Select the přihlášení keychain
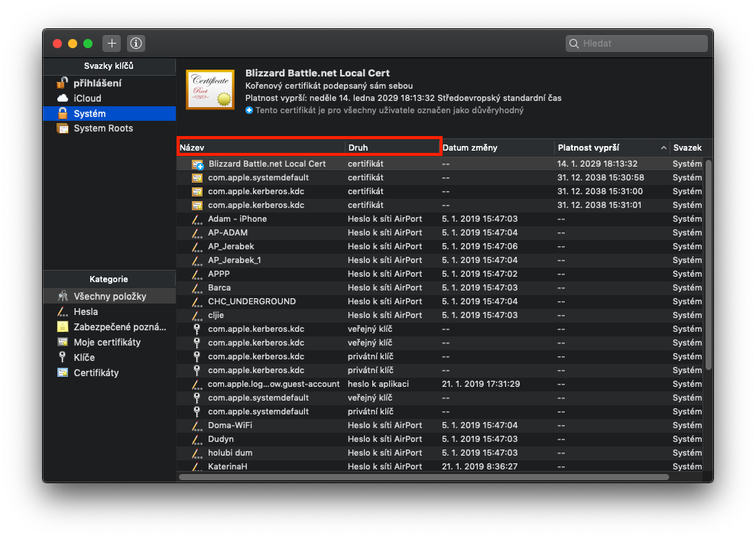 tap(97, 83)
